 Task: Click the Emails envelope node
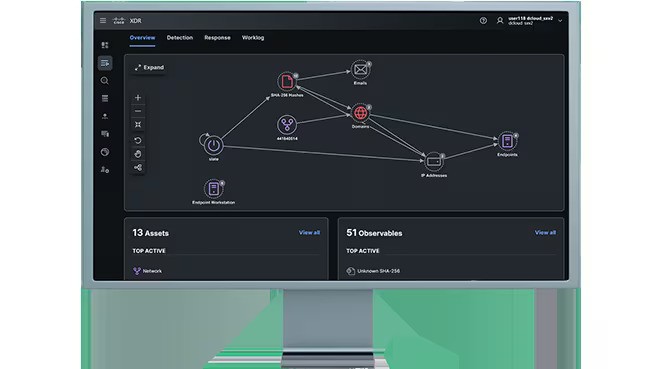click(x=360, y=70)
